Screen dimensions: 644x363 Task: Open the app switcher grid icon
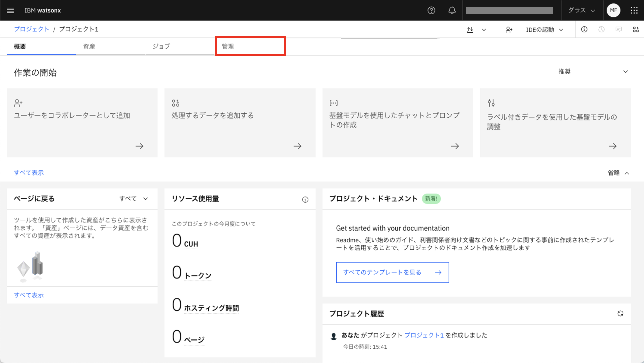click(634, 10)
